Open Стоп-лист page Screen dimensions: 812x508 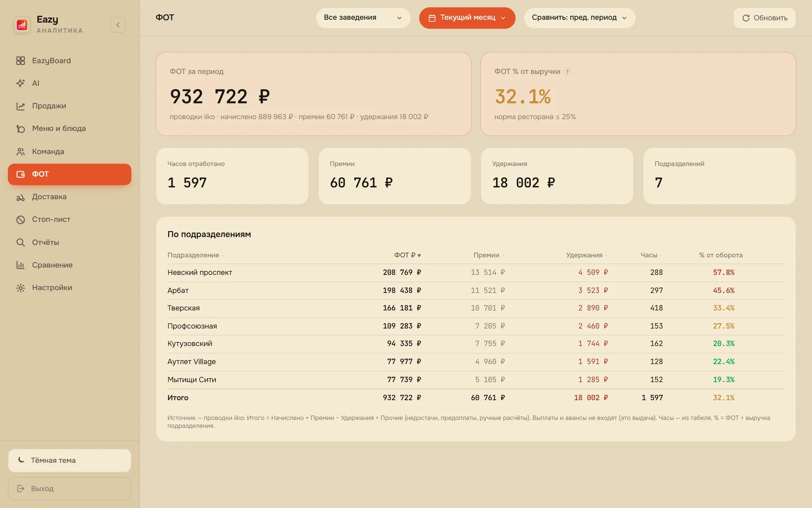(x=69, y=219)
